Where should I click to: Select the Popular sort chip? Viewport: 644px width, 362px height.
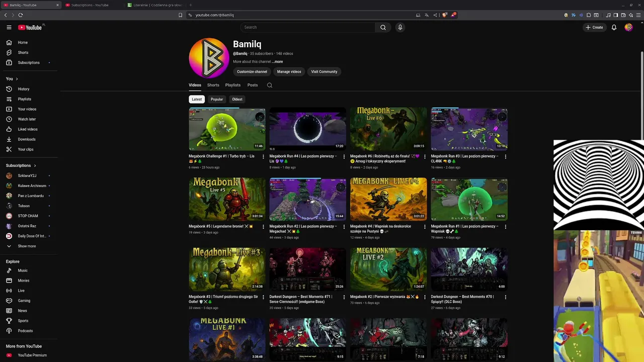[217, 99]
